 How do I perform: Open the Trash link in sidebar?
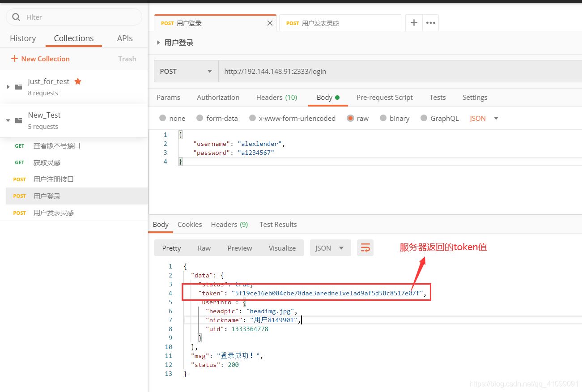point(127,59)
